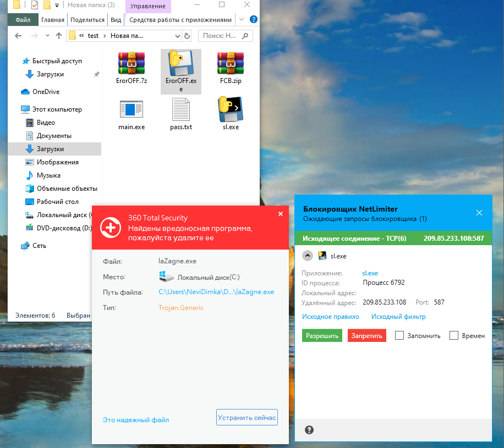Open DVD-дисковод (D:) in sidebar
This screenshot has width=504, height=448.
pyautogui.click(x=58, y=228)
